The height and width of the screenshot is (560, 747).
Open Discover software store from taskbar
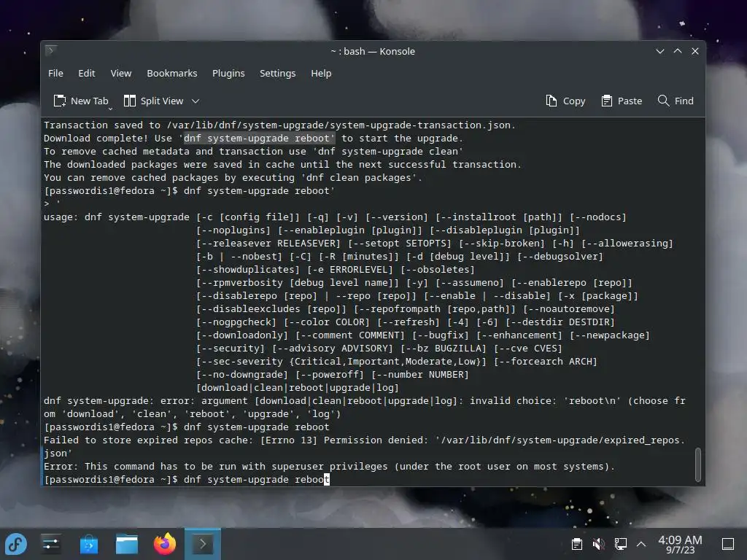88,544
